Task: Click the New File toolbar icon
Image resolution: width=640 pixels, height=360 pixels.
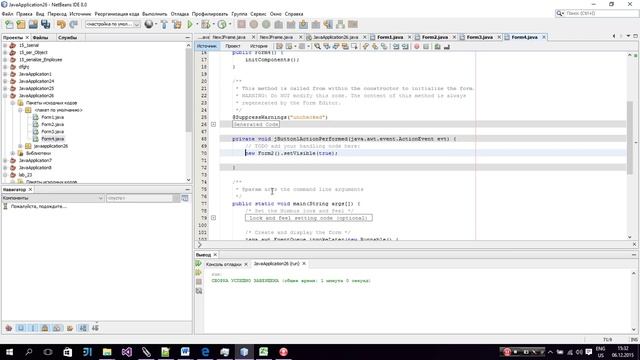Action: [9, 24]
